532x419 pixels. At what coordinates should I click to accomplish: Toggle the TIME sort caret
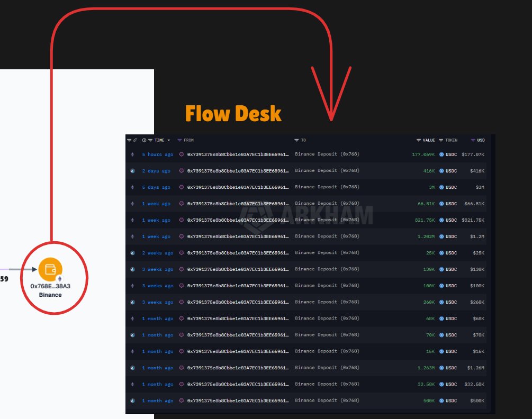(x=169, y=140)
